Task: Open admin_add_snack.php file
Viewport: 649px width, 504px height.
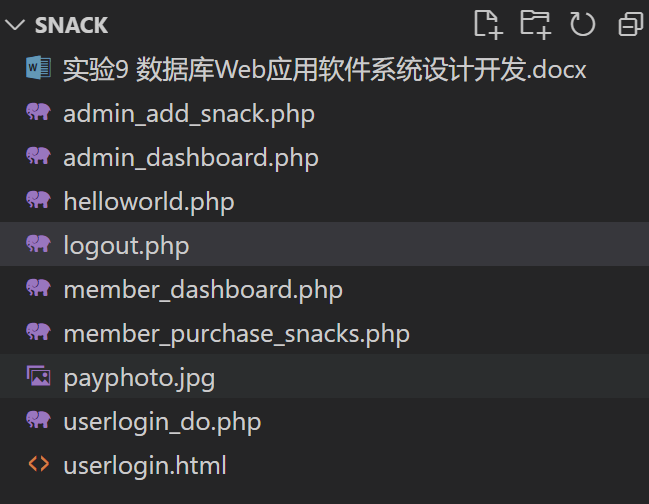Action: 324,113
